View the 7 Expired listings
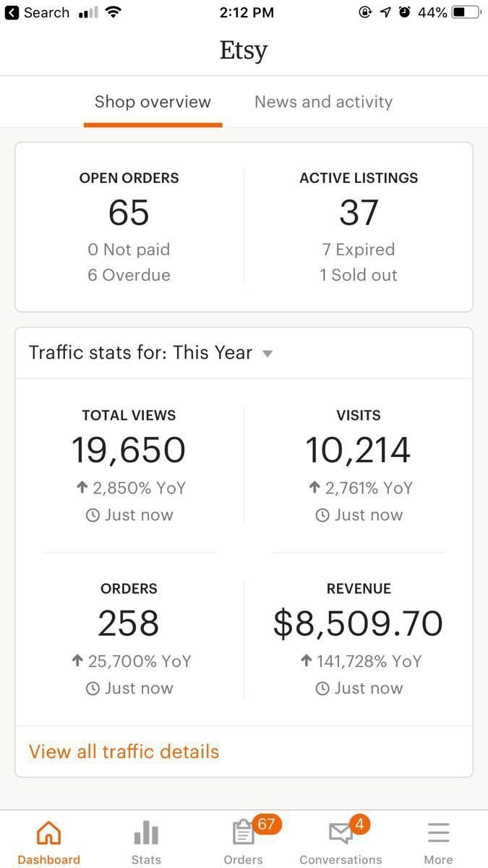 tap(359, 250)
